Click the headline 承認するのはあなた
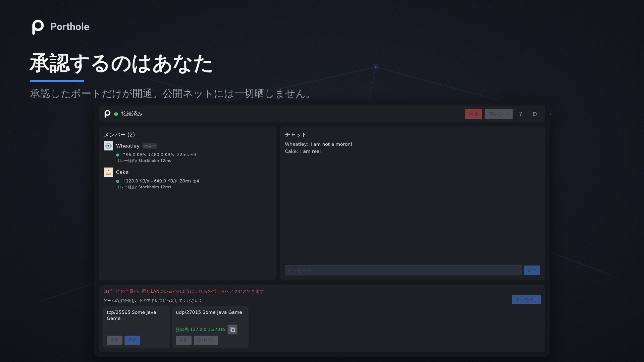 [x=121, y=64]
